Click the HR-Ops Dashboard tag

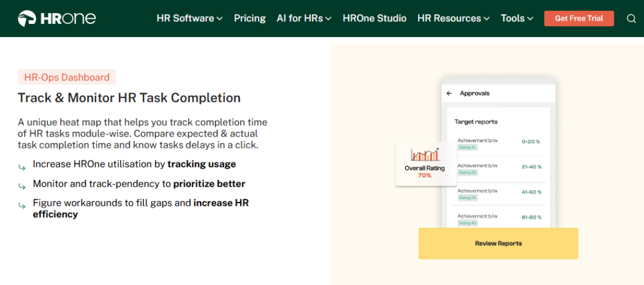tap(67, 77)
